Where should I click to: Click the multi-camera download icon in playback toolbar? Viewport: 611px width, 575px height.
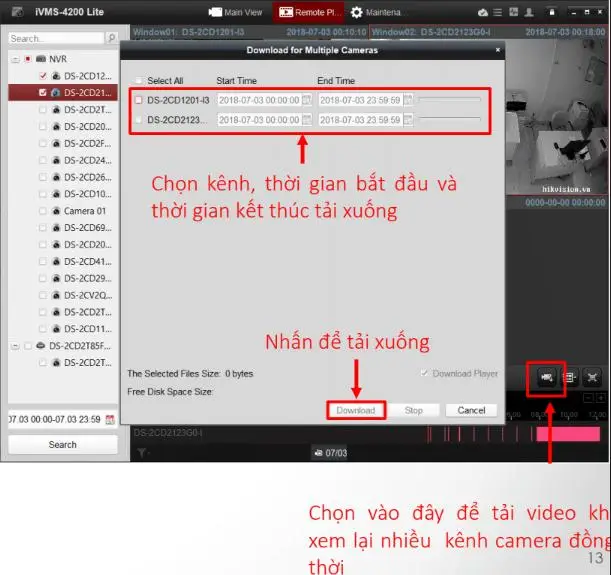(546, 377)
